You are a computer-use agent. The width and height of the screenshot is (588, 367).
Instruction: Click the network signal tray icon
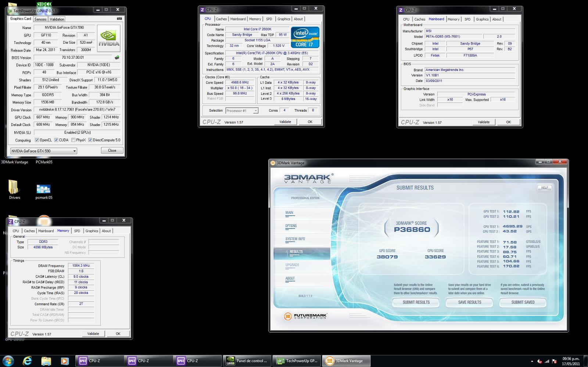(x=547, y=361)
